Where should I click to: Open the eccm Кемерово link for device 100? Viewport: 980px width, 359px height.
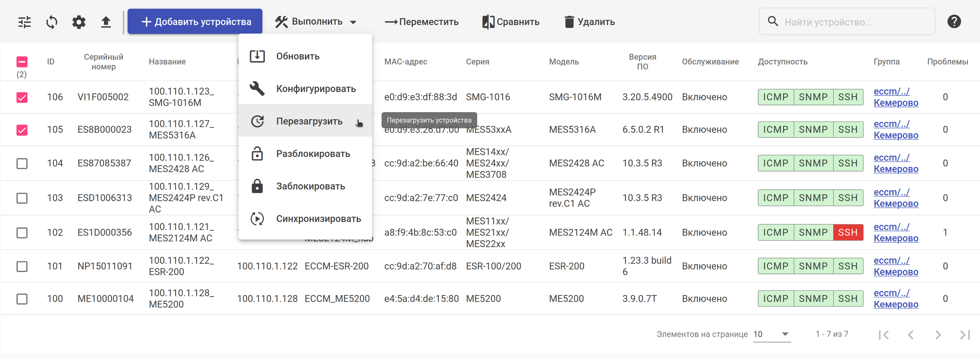click(895, 299)
